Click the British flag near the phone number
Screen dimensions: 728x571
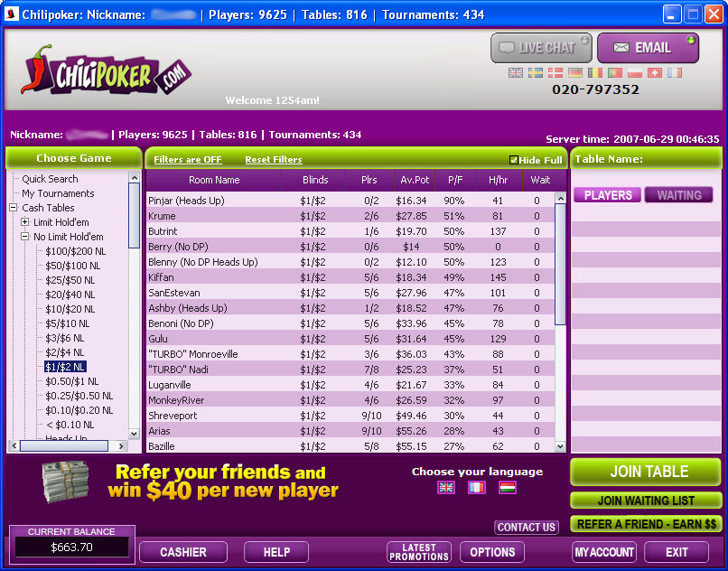(x=516, y=73)
